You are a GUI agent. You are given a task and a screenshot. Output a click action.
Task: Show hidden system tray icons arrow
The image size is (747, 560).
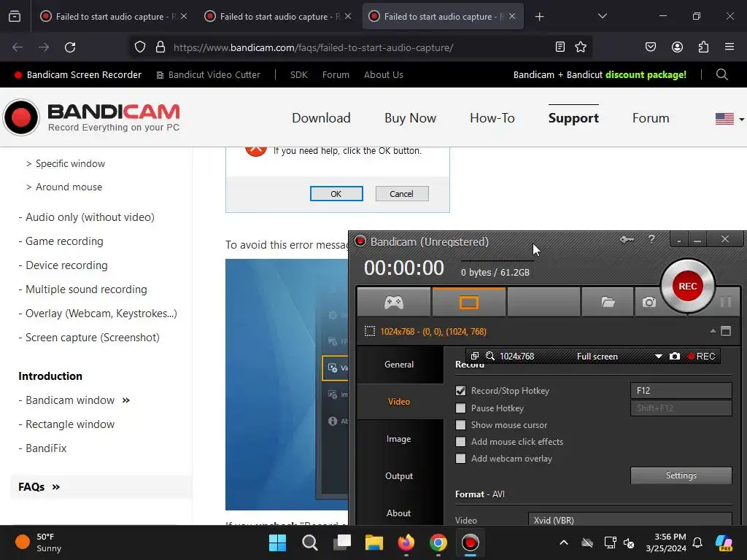coord(564,542)
